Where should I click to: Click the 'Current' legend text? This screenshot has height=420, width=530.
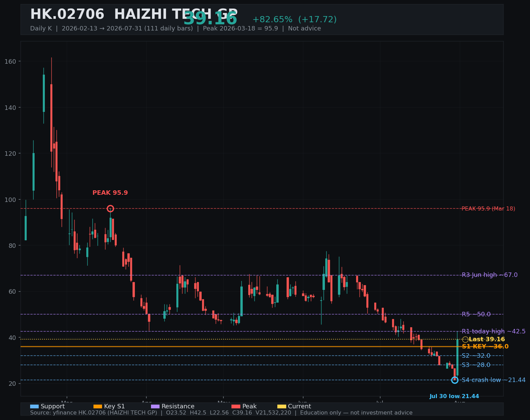point(300,407)
